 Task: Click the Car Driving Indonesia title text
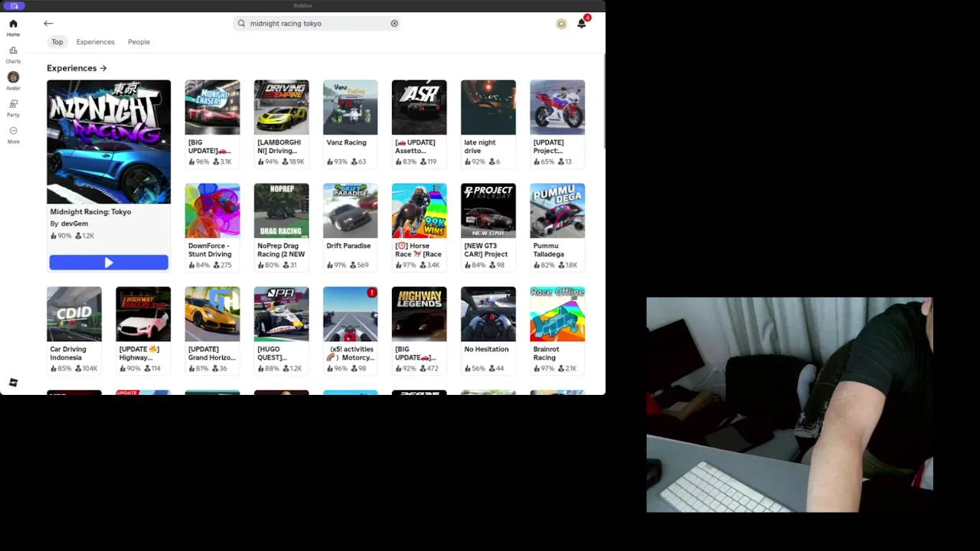pos(68,353)
